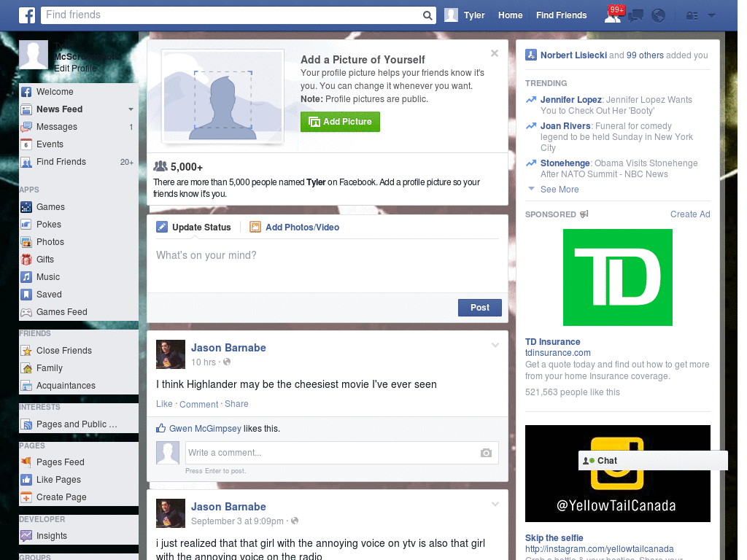Open the messages icon in top bar

(635, 16)
